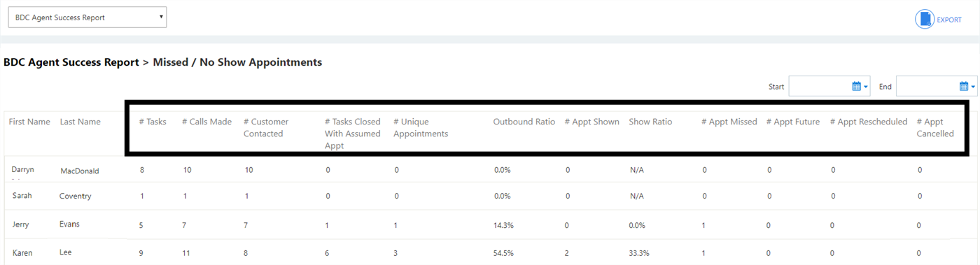Expand the End date dropdown arrow
Screen dimensions: 980x265
[x=974, y=87]
